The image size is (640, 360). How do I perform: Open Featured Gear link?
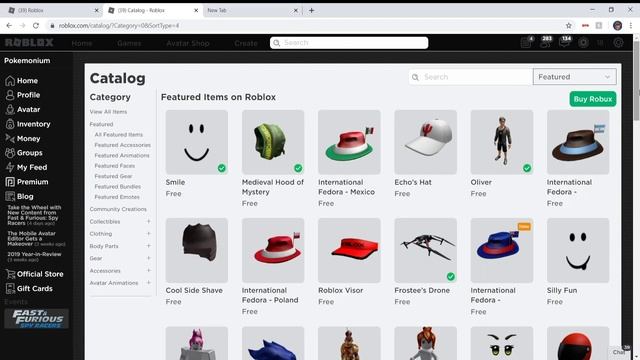click(x=113, y=176)
